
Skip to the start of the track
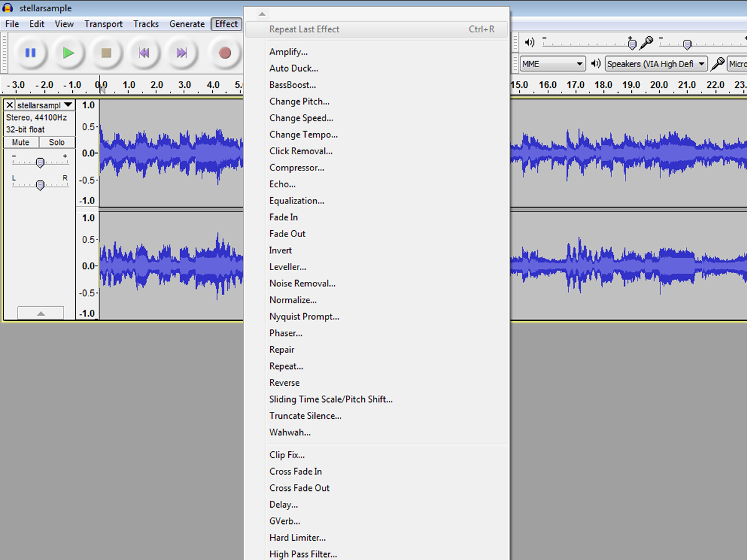point(144,53)
